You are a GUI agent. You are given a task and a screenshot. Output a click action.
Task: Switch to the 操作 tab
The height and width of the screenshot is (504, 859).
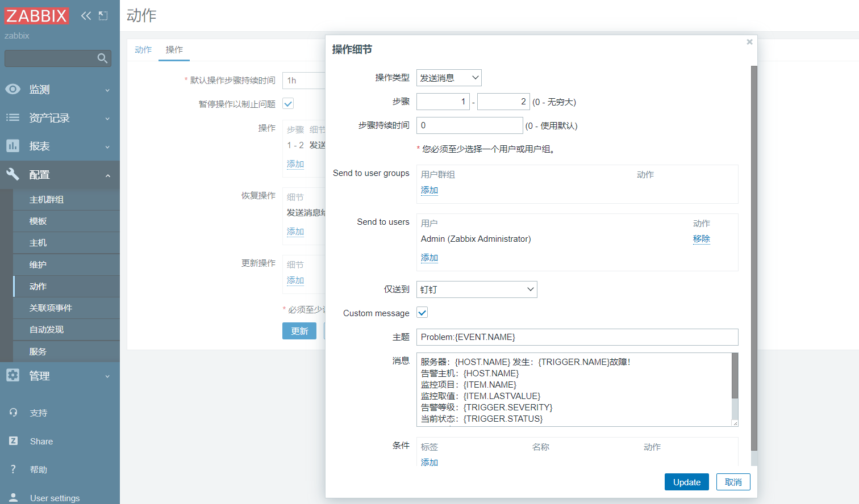[174, 50]
